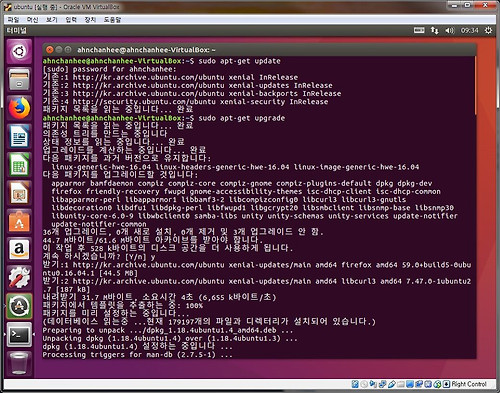
Task: Open the 도움말 menu in VirtualBox
Action: [x=112, y=20]
